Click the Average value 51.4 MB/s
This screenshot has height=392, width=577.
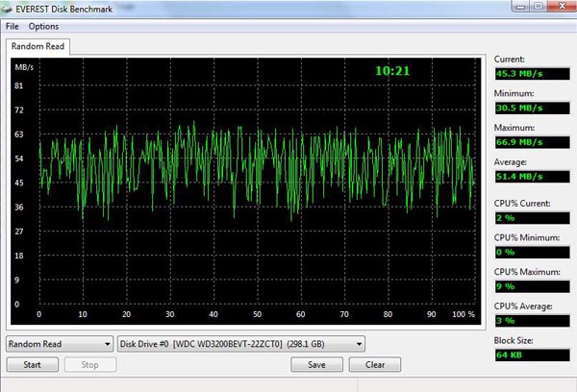tap(533, 177)
